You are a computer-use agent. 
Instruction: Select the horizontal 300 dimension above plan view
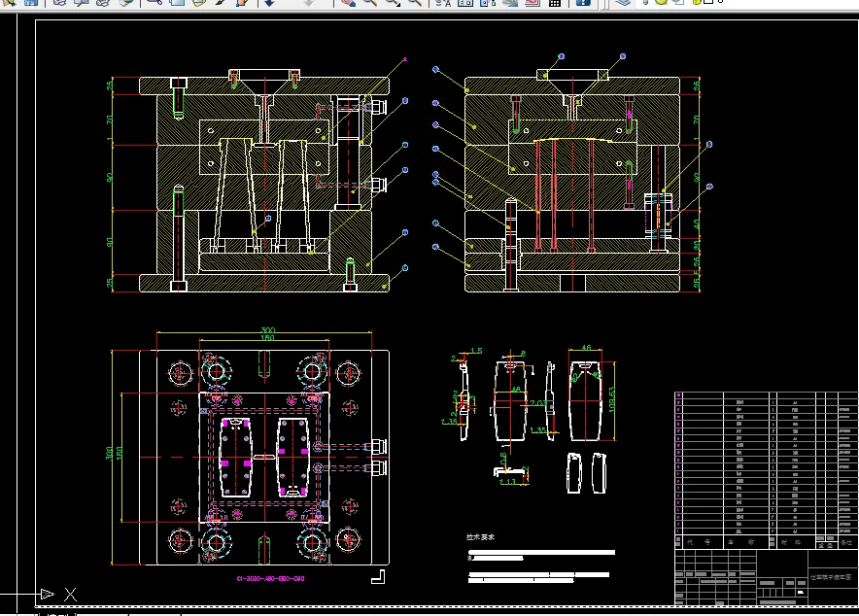[x=268, y=329]
